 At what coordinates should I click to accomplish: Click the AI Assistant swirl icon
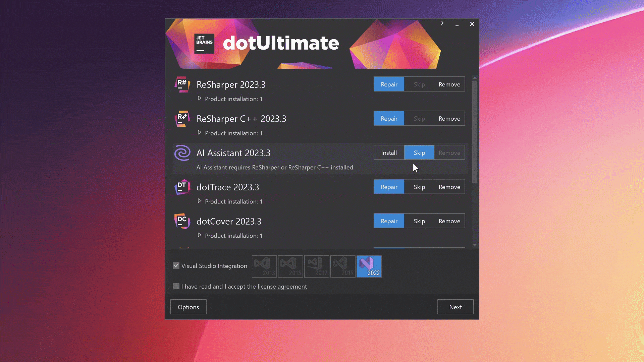[182, 153]
